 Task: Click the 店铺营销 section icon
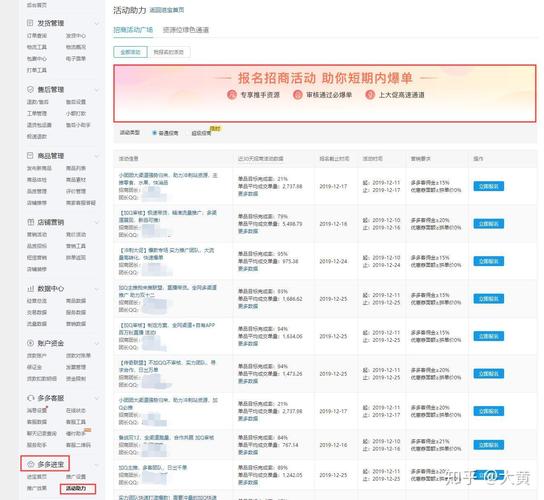[x=30, y=222]
